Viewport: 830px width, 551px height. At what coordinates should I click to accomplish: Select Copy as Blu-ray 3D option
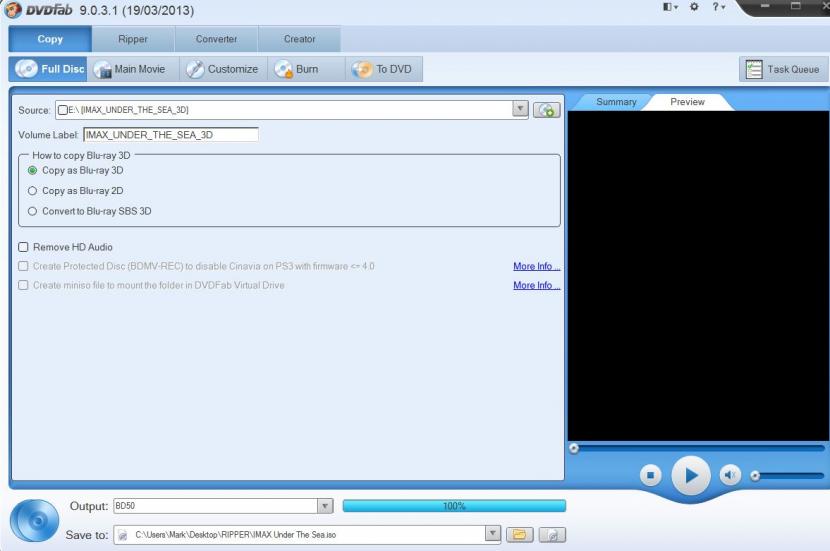77,170
